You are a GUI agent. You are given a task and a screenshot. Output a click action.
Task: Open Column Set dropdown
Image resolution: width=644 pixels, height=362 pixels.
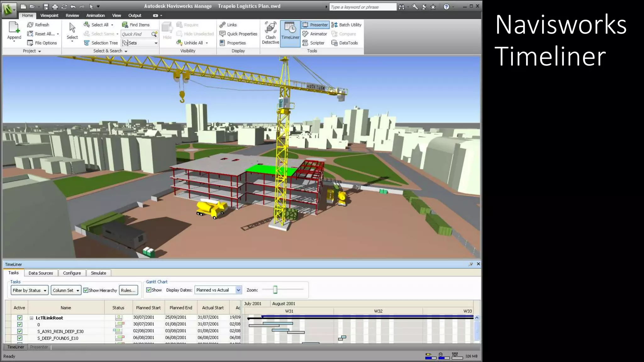point(66,290)
